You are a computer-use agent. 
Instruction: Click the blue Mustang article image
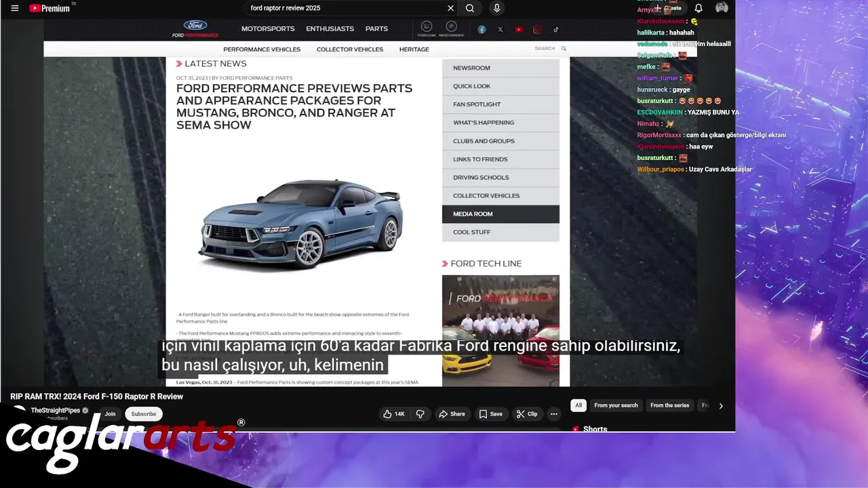[300, 224]
